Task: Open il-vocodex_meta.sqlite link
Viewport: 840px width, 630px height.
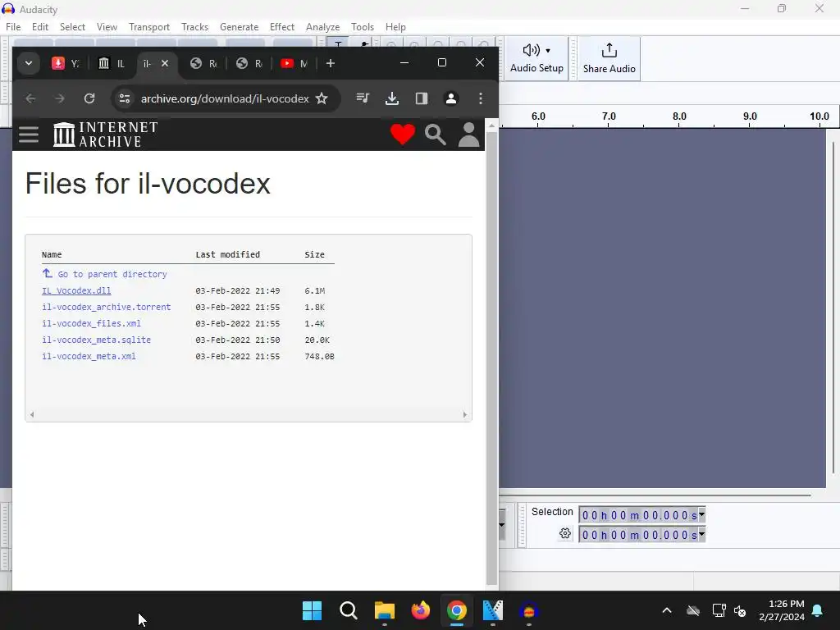Action: pyautogui.click(x=97, y=340)
